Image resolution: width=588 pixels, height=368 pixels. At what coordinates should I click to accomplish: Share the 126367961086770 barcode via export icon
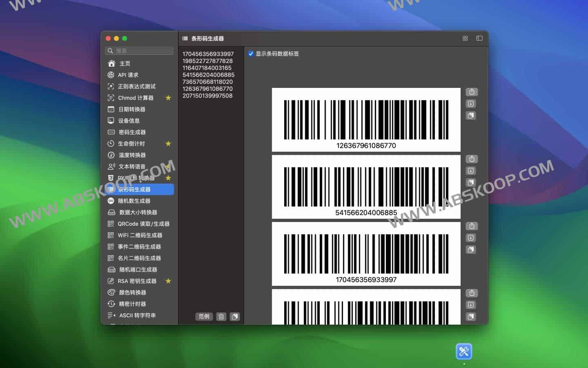(x=471, y=92)
